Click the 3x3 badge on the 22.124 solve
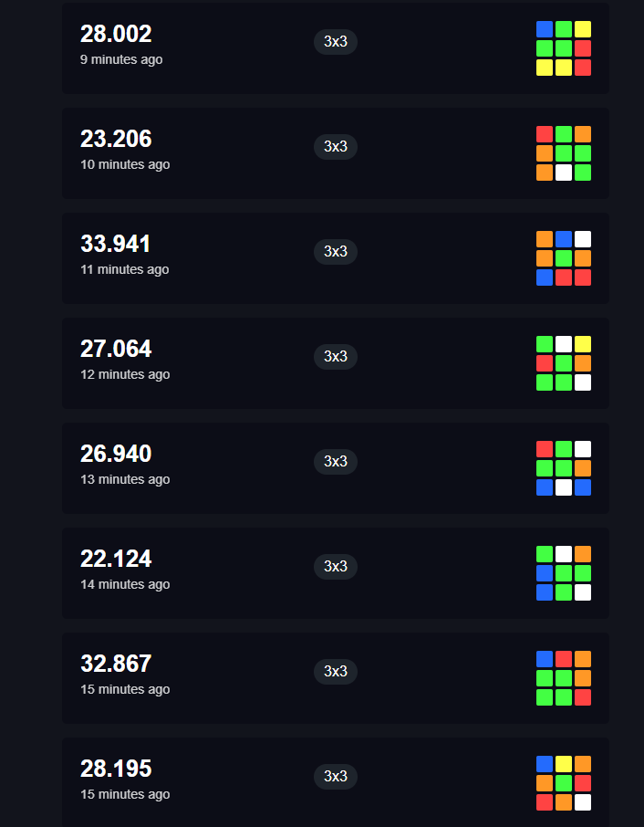The image size is (644, 827). tap(336, 567)
